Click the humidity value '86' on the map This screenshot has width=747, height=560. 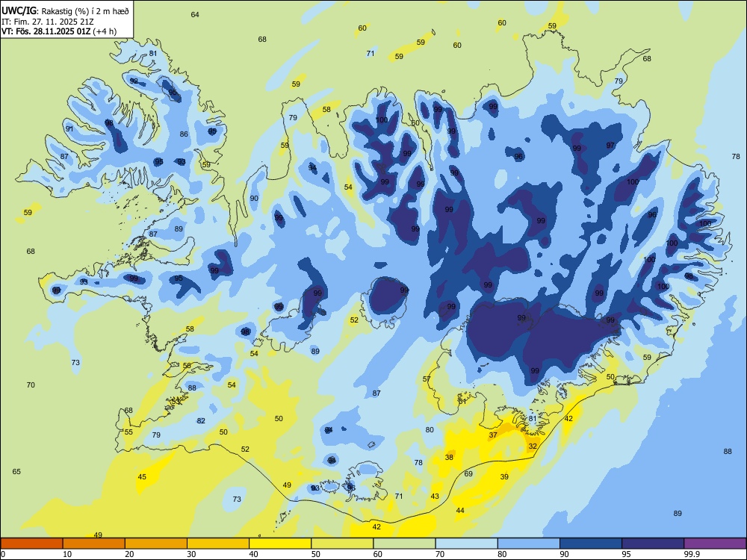tap(184, 134)
